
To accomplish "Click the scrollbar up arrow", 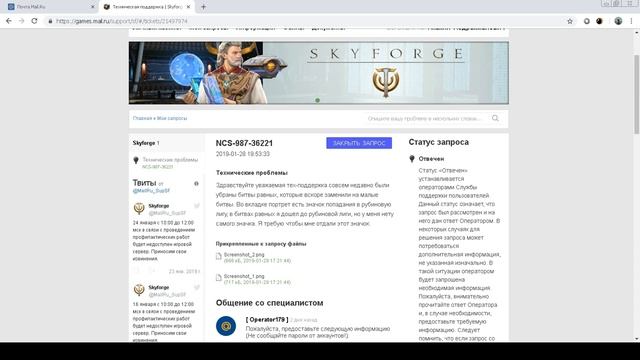I will tap(636, 32).
